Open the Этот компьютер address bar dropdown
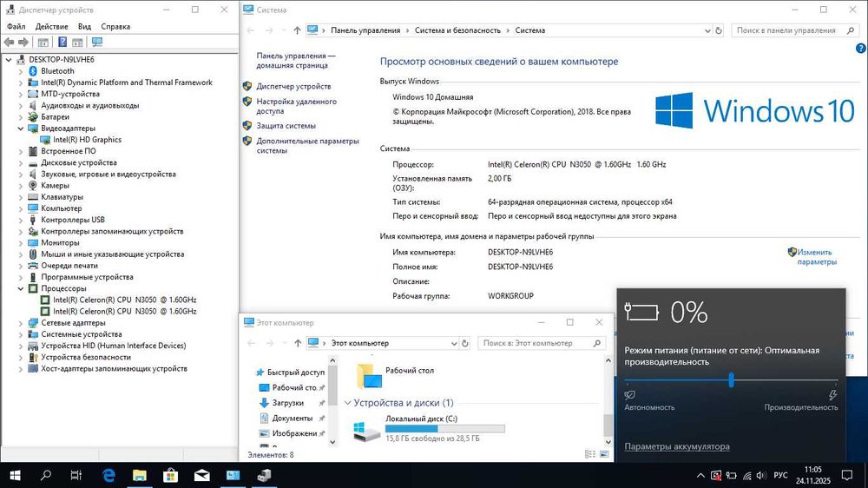Screen dimensions: 868x488 pos(454,344)
